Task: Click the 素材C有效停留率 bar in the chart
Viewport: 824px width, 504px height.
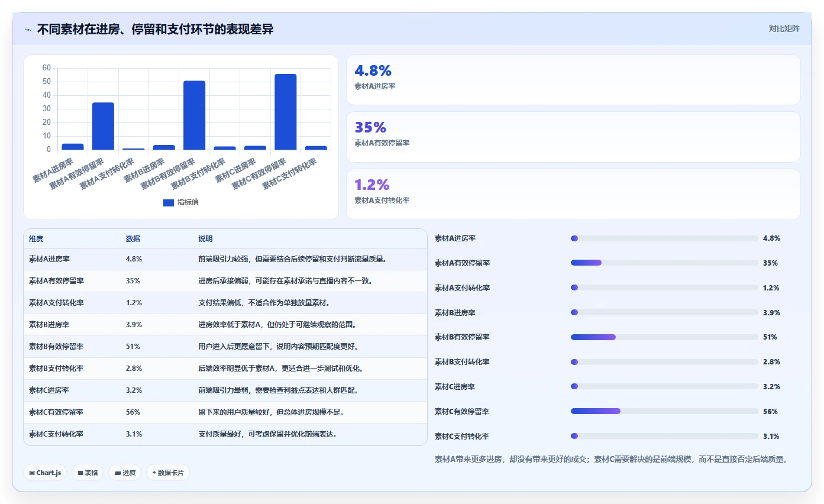Action: pyautogui.click(x=286, y=112)
